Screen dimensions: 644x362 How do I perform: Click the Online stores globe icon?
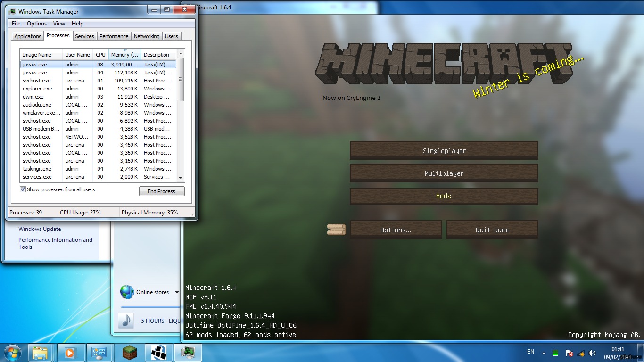point(127,292)
